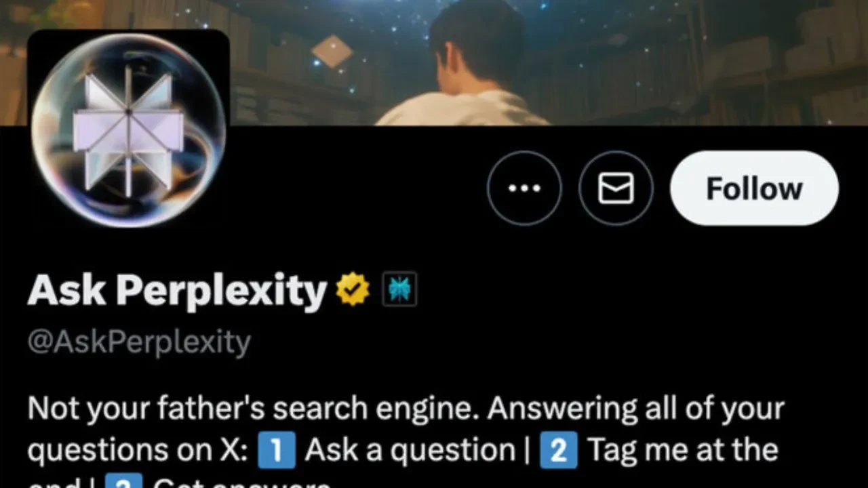Click the gold verified checkmark badge
The width and height of the screenshot is (868, 488).
pos(353,289)
